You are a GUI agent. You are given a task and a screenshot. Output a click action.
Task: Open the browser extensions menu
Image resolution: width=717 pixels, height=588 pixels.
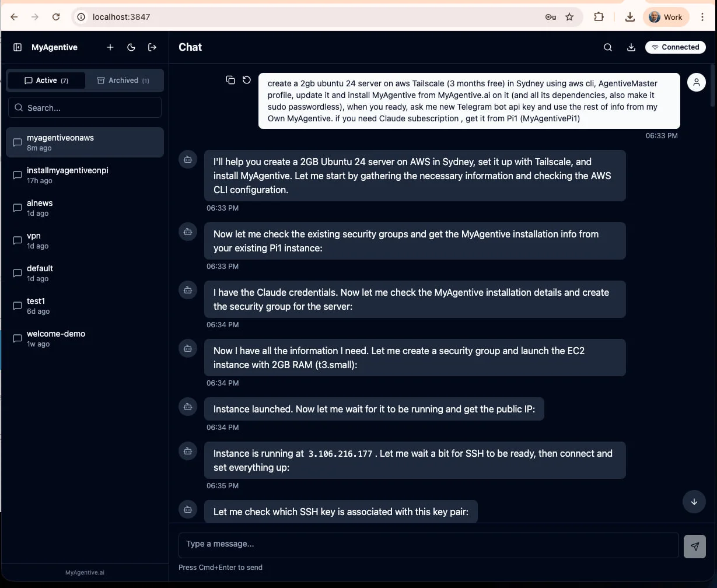click(x=599, y=17)
